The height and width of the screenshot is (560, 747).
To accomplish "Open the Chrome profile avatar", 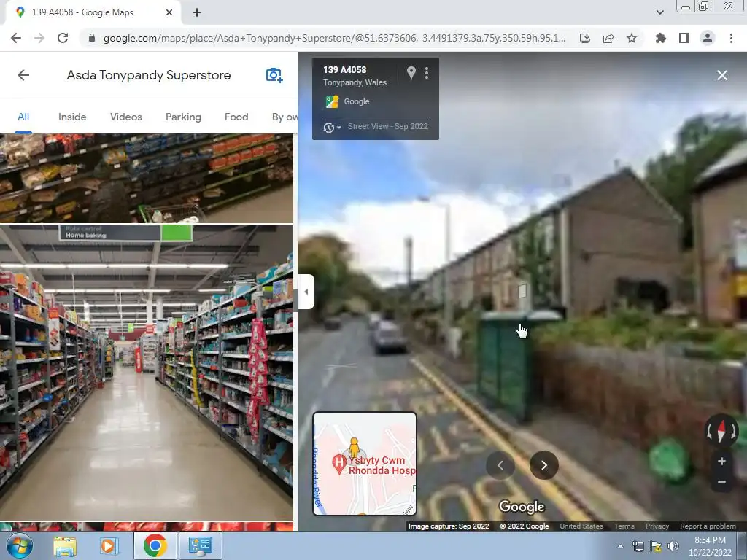I will [708, 38].
